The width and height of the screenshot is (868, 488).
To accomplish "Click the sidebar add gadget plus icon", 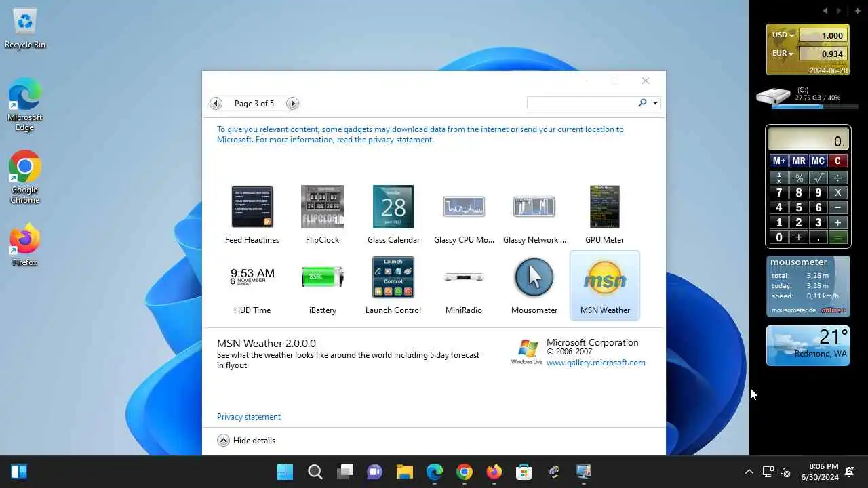I will tap(858, 11).
